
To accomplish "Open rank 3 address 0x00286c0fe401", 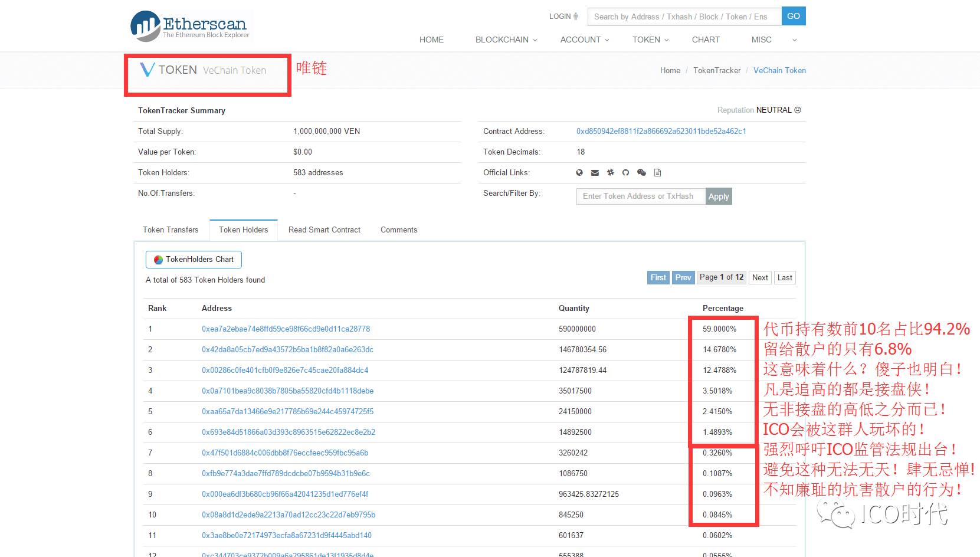I will click(x=285, y=370).
